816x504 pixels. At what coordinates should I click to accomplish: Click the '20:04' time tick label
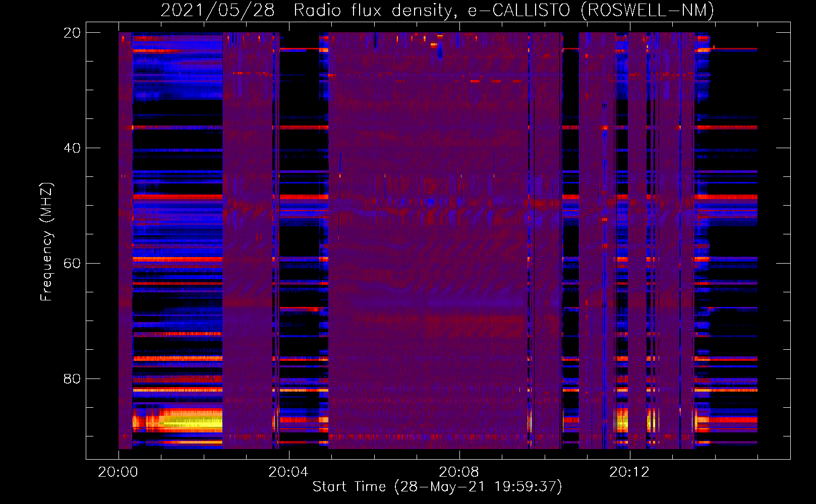[x=288, y=472]
